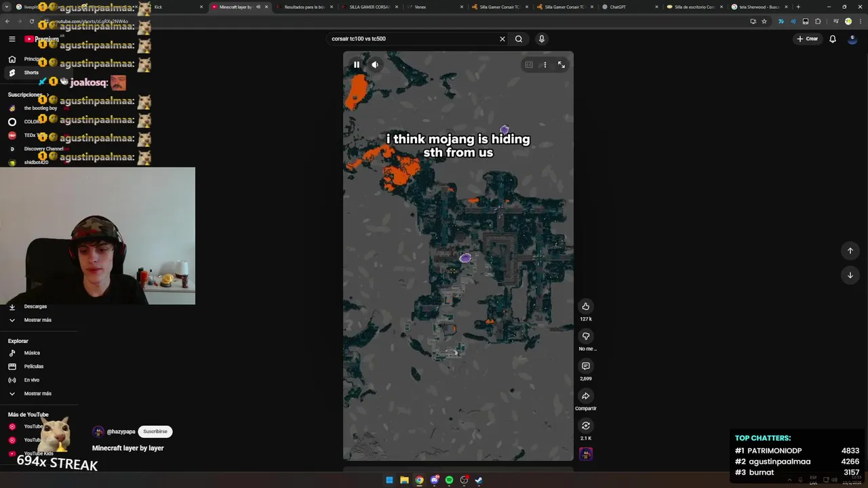Dislike the short (No me gusta)
Image resolution: width=868 pixels, height=488 pixels.
(586, 336)
